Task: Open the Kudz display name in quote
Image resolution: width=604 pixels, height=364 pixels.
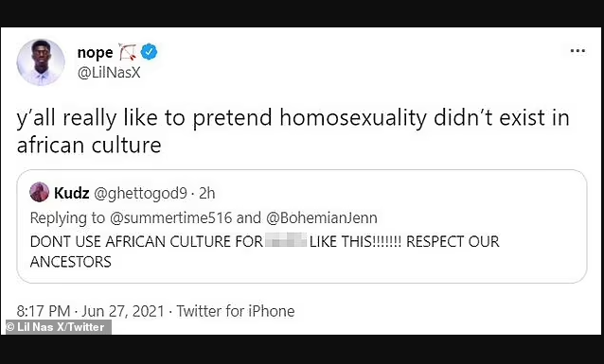Action: pos(72,193)
